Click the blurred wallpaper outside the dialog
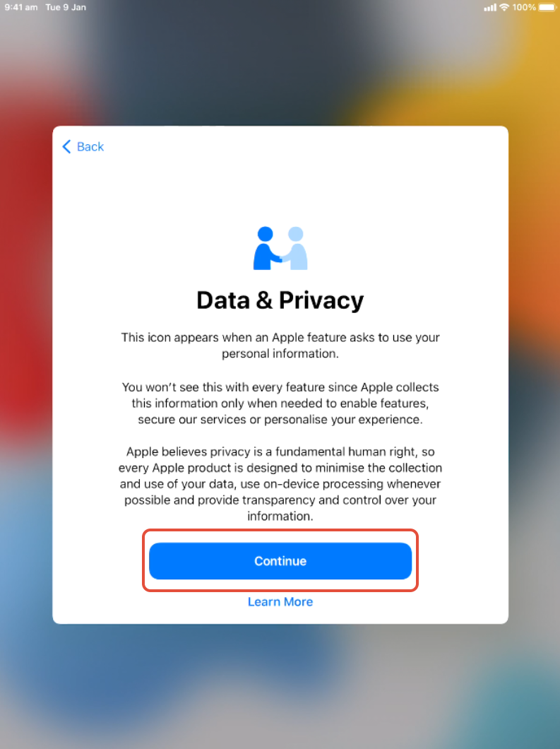This screenshot has height=749, width=560. (x=280, y=688)
